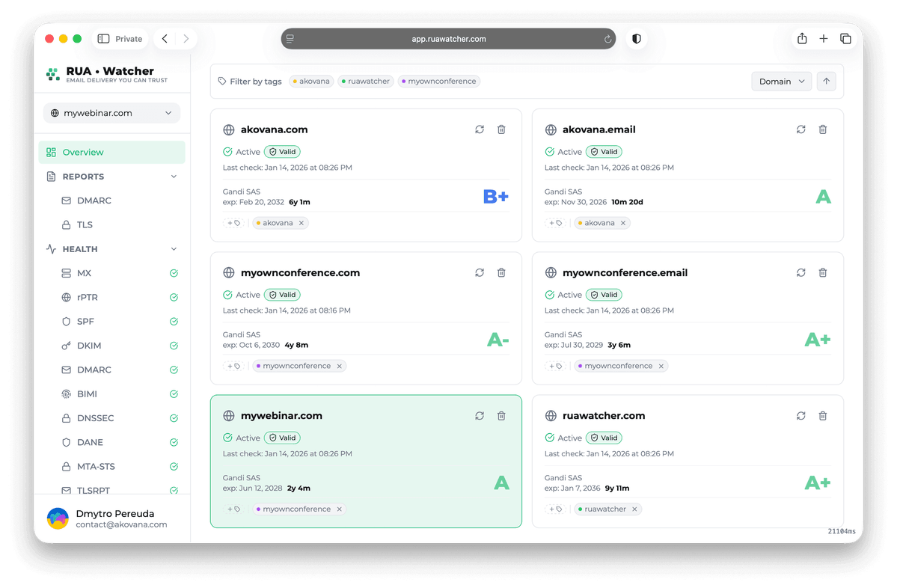This screenshot has width=897, height=588.
Task: Click refresh icon on myownconference.com card
Action: [480, 273]
